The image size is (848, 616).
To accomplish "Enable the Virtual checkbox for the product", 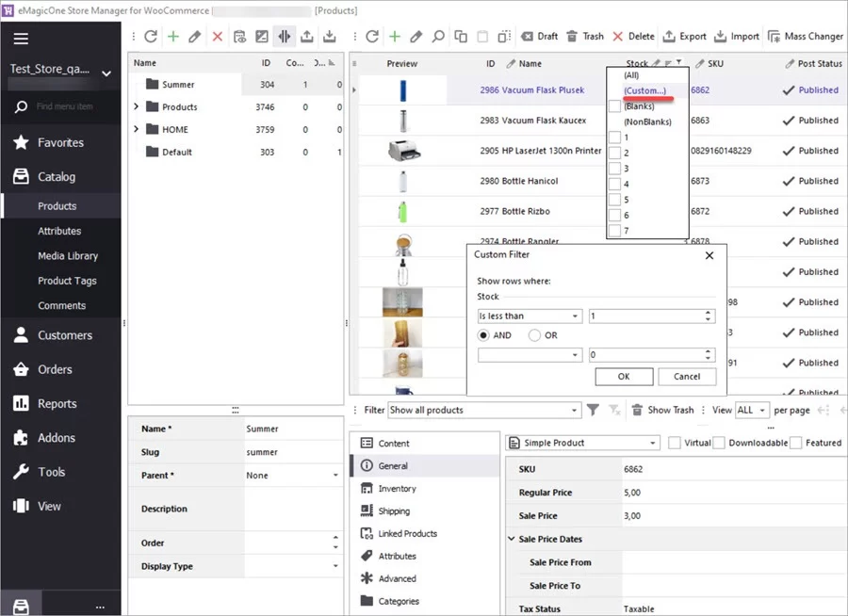I will click(x=672, y=443).
